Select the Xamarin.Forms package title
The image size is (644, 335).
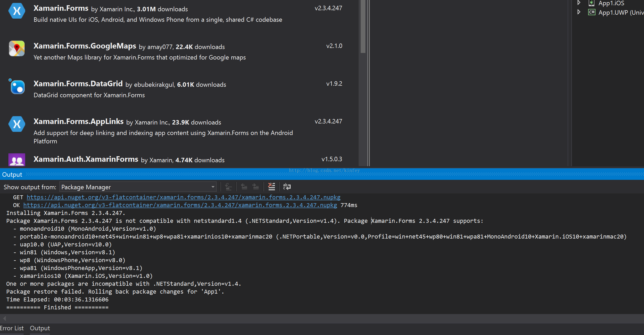click(x=61, y=8)
